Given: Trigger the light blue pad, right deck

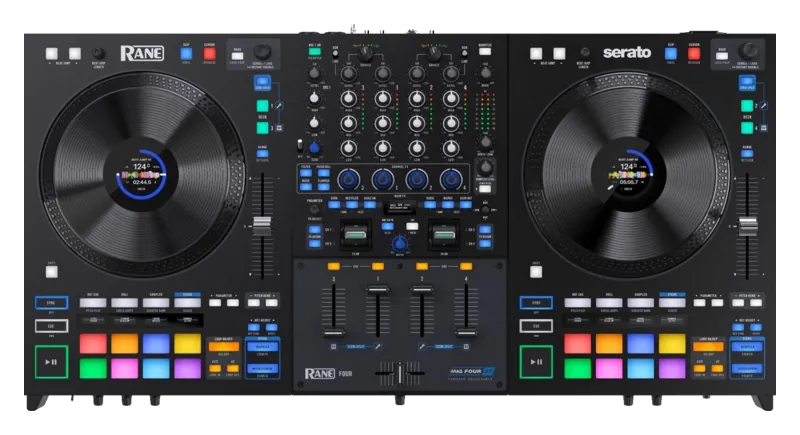Looking at the screenshot, I should point(640,368).
